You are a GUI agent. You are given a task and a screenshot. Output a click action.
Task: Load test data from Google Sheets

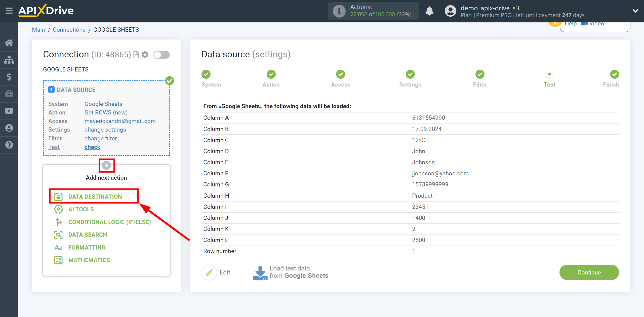tap(290, 272)
